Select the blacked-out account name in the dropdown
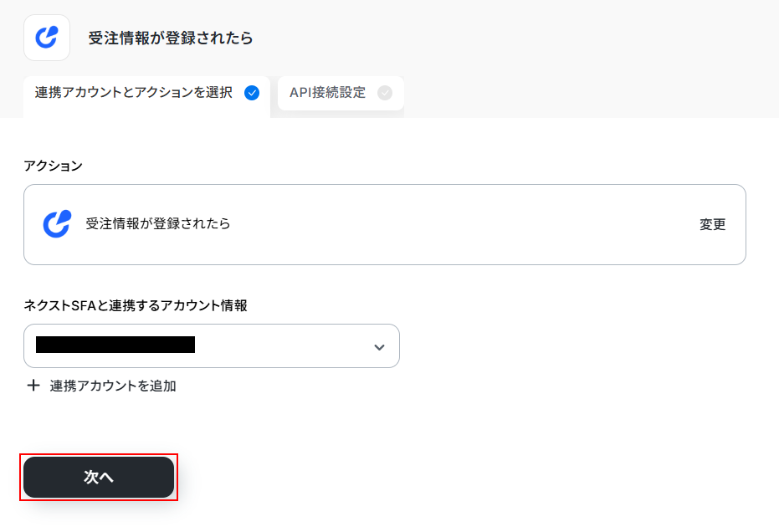This screenshot has height=532, width=779. point(115,345)
